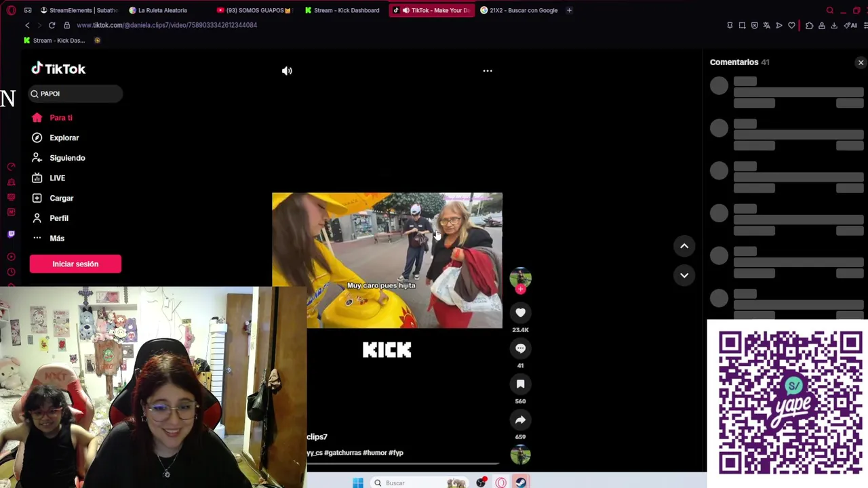Image resolution: width=868 pixels, height=488 pixels.
Task: Click the #humor hashtag
Action: 374,453
